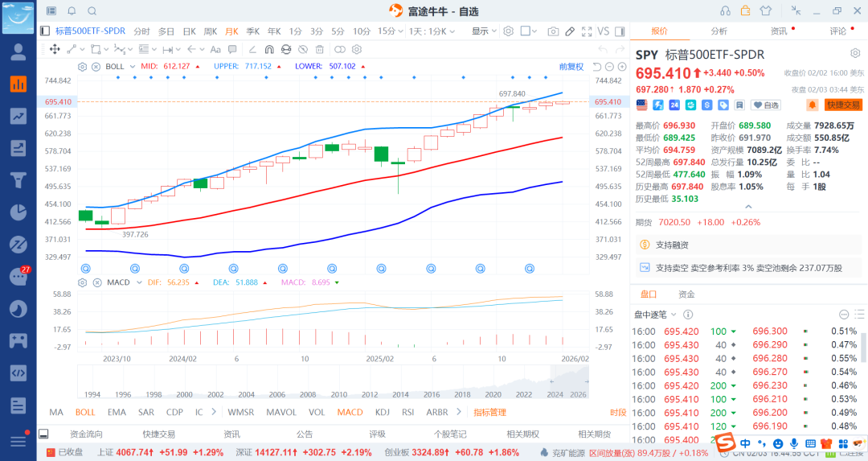Image resolution: width=868 pixels, height=461 pixels.
Task: Click the trade list vertical scrollbar
Action: pos(862,348)
